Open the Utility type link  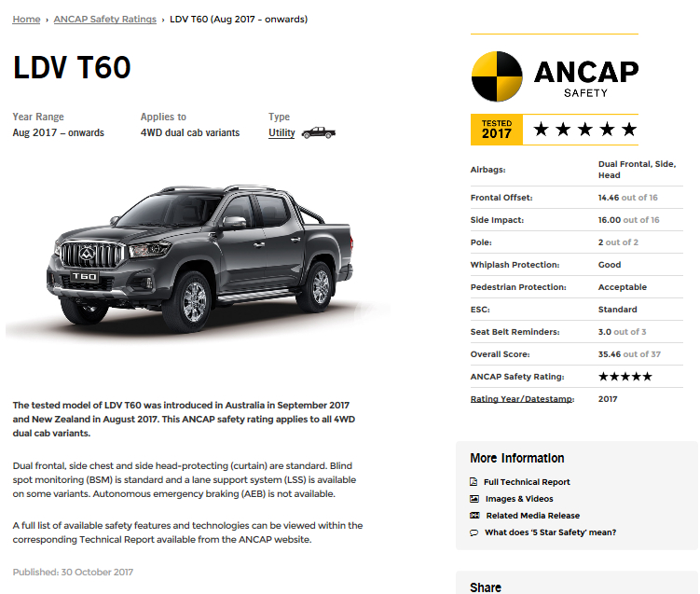[x=281, y=132]
